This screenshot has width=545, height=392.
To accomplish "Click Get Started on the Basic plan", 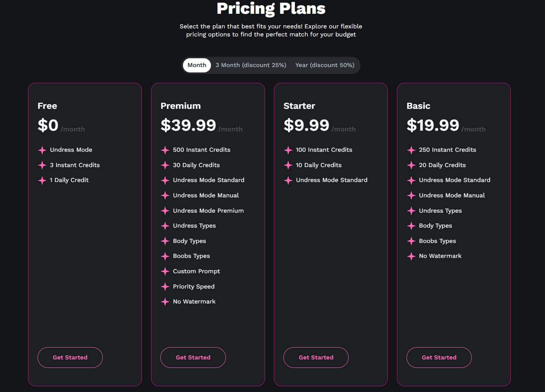I will pyautogui.click(x=439, y=358).
